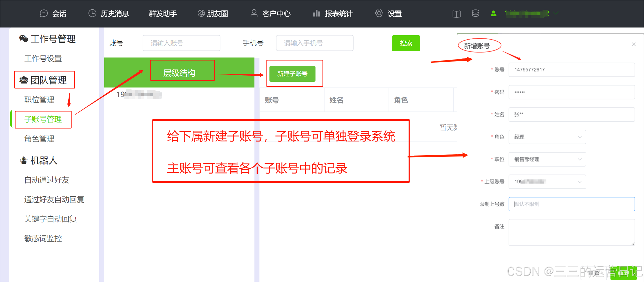Image resolution: width=644 pixels, height=282 pixels.
Task: Open the 上级账号 dropdown
Action: point(547,182)
